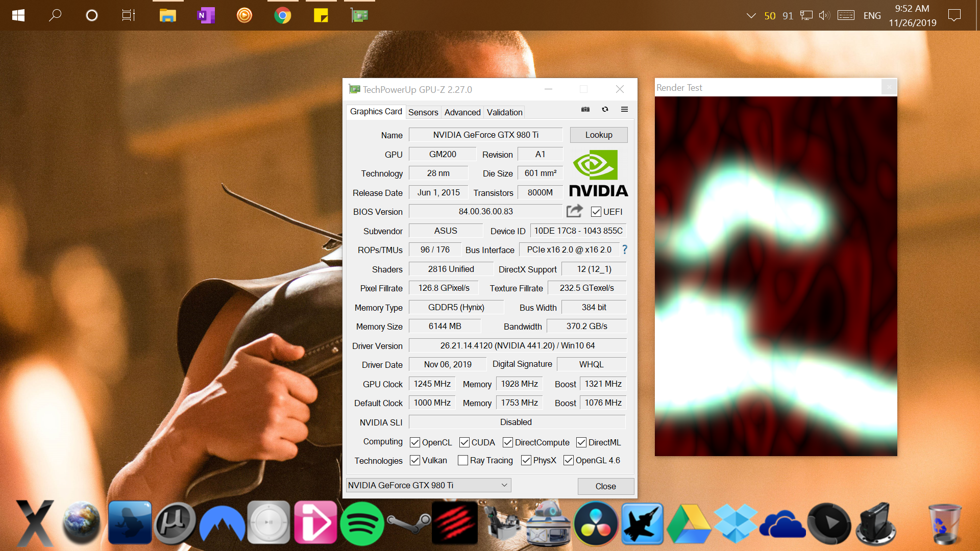Expand the GPU selection dropdown
Screen dimensions: 980x551
pos(428,485)
